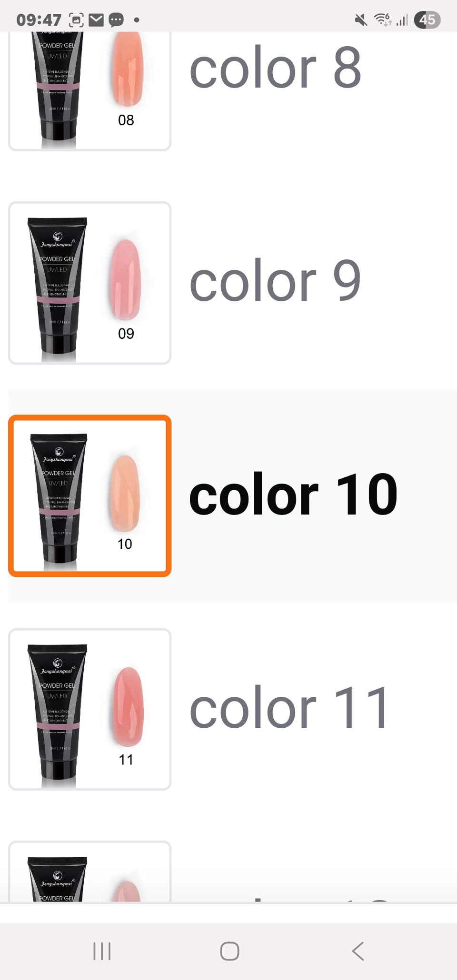Tap the pink nail swatch numbered 09
The image size is (457, 980).
[x=126, y=280]
